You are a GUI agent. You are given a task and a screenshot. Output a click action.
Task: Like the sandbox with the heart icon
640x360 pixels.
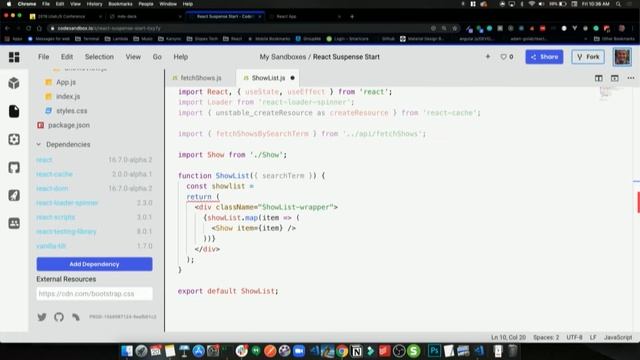[x=504, y=57]
